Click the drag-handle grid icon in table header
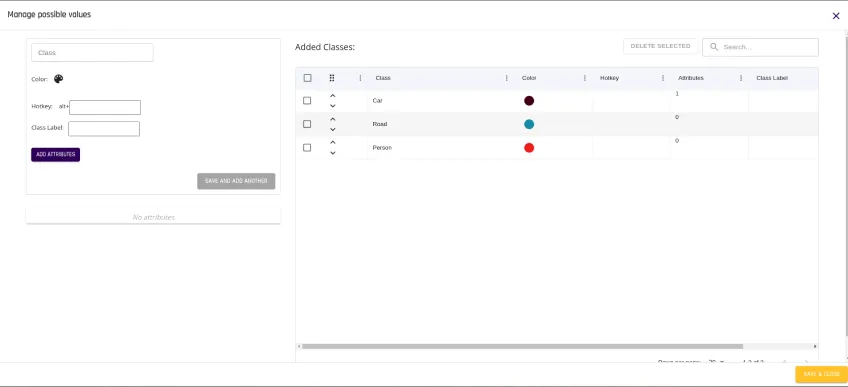The image size is (848, 387). click(x=332, y=78)
